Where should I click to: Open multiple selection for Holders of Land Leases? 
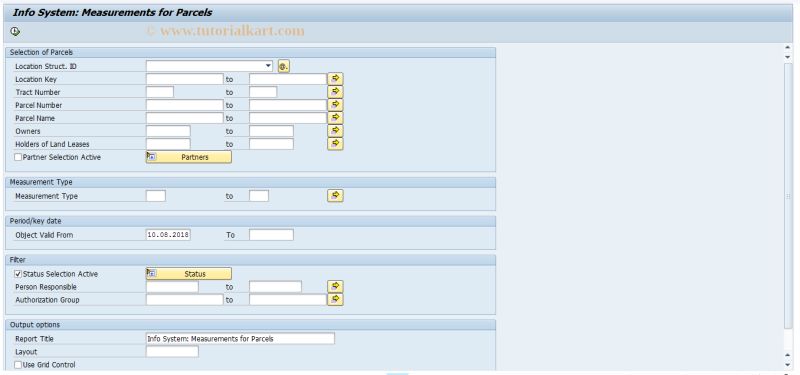335,144
